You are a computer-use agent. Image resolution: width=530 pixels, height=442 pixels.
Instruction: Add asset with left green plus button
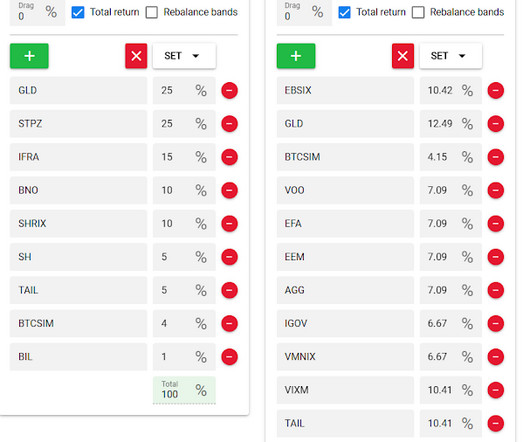29,56
